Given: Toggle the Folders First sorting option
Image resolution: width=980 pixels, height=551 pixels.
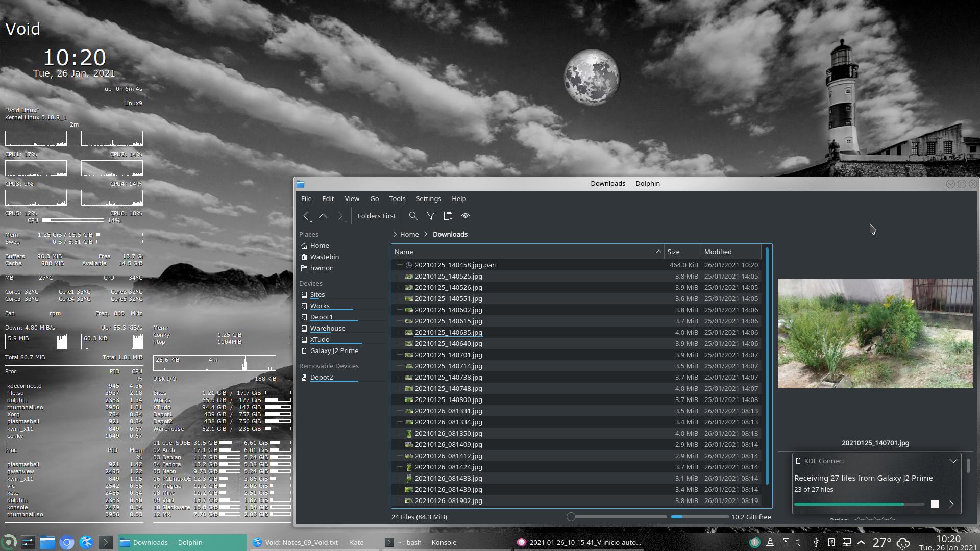Looking at the screenshot, I should (377, 216).
